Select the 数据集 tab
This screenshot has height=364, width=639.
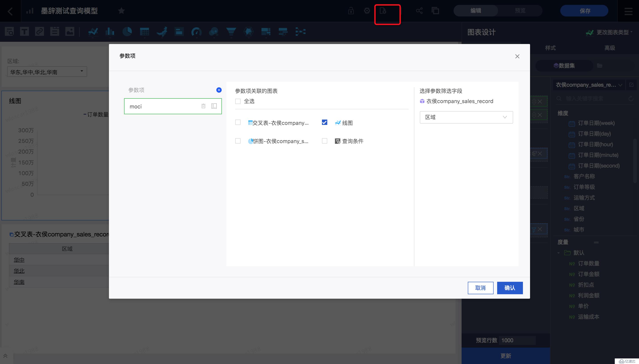[564, 66]
